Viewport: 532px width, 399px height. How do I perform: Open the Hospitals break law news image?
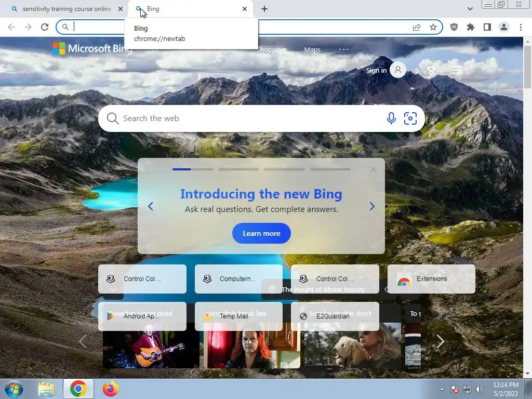click(x=252, y=345)
